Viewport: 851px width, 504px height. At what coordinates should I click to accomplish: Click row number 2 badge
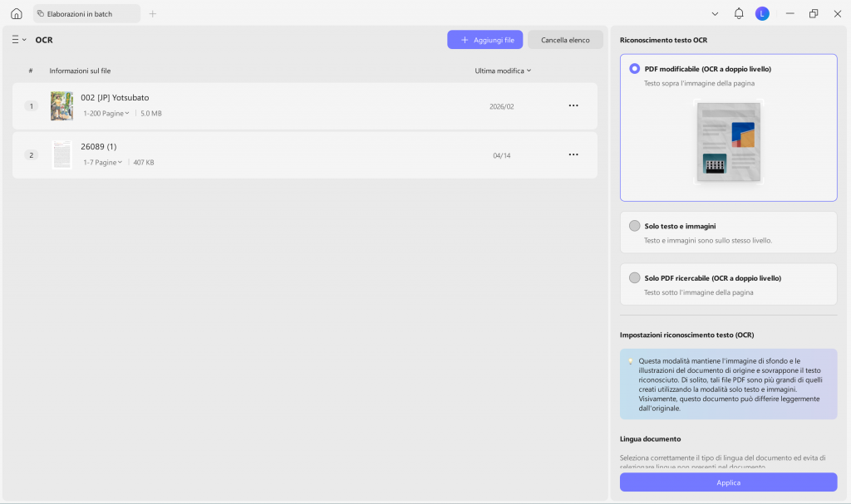tap(31, 154)
